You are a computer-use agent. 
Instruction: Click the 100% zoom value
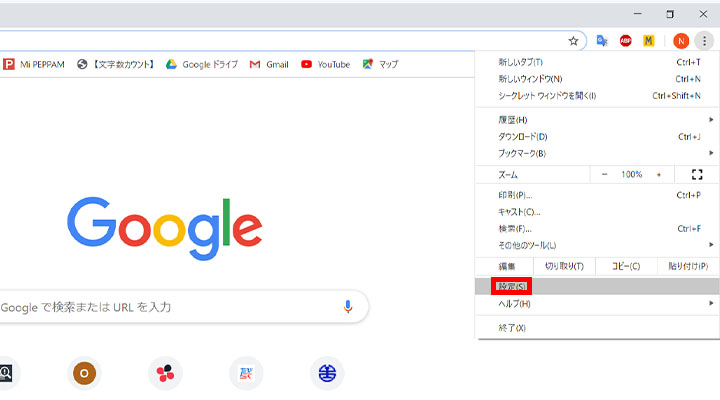631,175
